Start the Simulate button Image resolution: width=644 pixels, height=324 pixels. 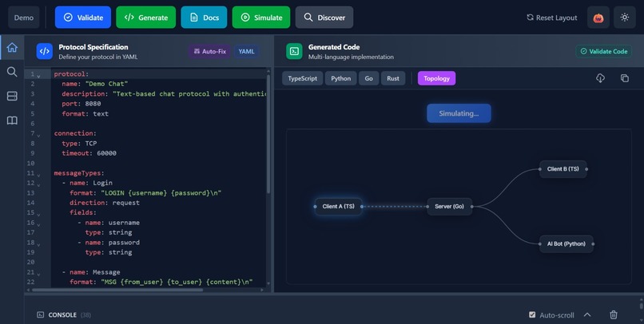pos(261,18)
